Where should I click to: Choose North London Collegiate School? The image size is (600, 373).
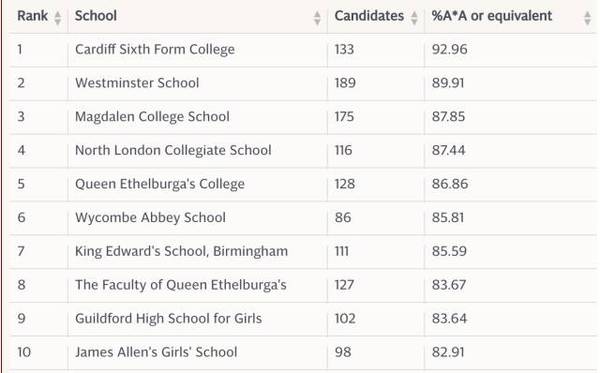pyautogui.click(x=173, y=150)
